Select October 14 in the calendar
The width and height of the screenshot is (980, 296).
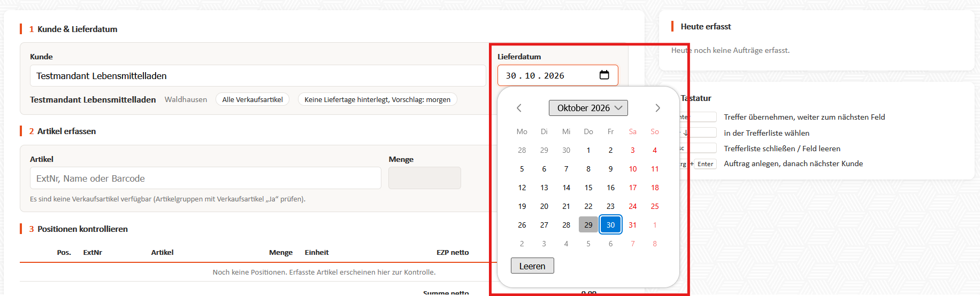click(566, 188)
